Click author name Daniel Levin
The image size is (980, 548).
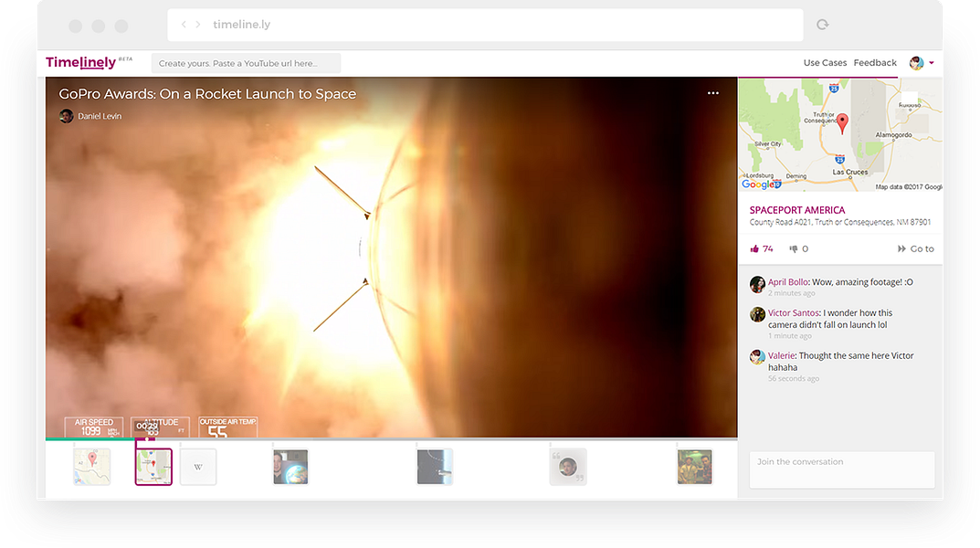coord(100,116)
